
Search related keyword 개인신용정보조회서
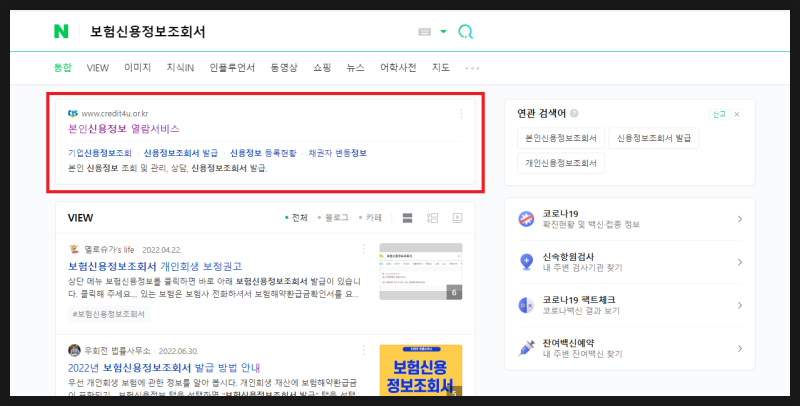[x=561, y=163]
